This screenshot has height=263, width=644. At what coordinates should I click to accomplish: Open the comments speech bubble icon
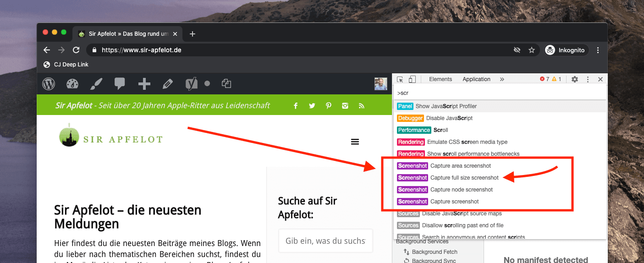120,84
